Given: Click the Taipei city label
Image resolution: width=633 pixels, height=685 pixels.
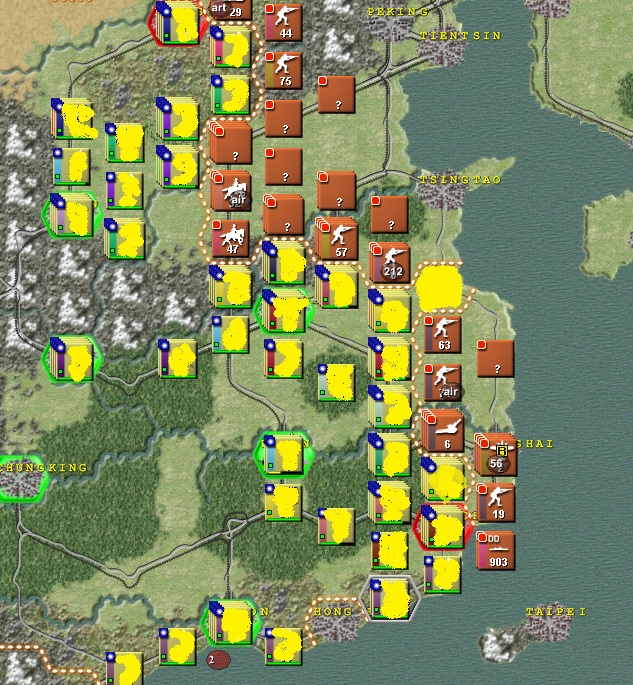Looking at the screenshot, I should (x=556, y=612).
